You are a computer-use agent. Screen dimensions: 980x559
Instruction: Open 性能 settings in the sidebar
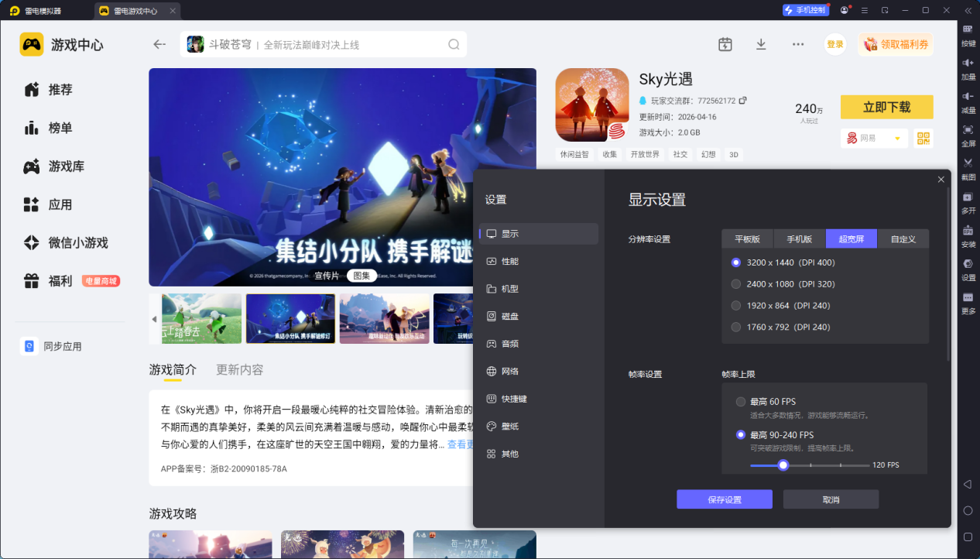tap(509, 262)
